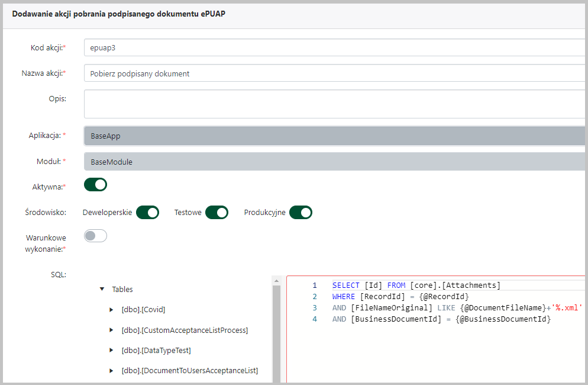Click the Nazwa akcji text field
This screenshot has height=385, width=588.
(x=334, y=73)
